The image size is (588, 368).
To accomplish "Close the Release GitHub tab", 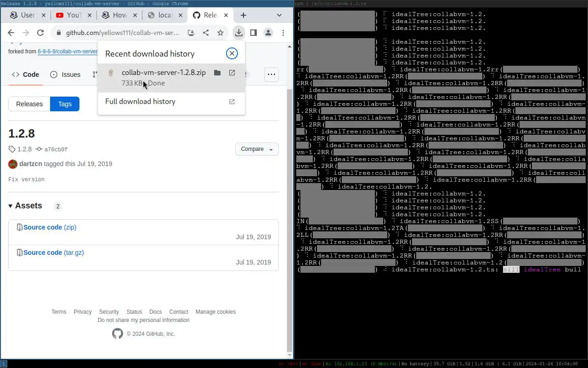I will point(226,15).
